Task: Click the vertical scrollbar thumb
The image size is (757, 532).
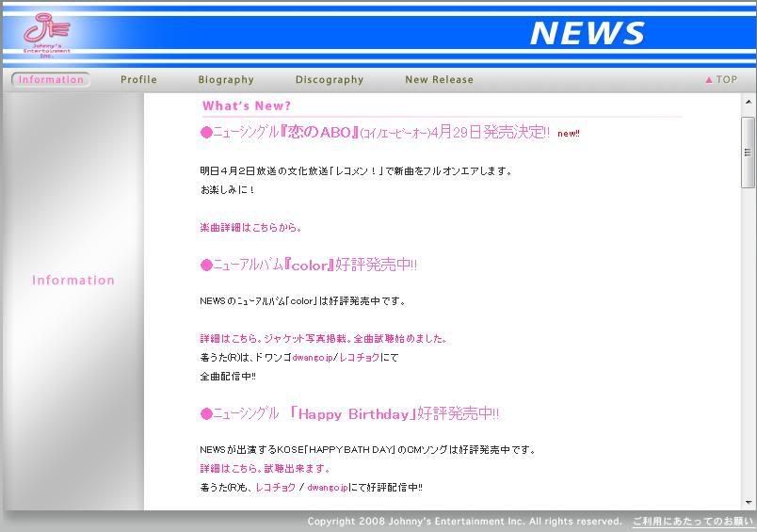Action: tap(748, 153)
